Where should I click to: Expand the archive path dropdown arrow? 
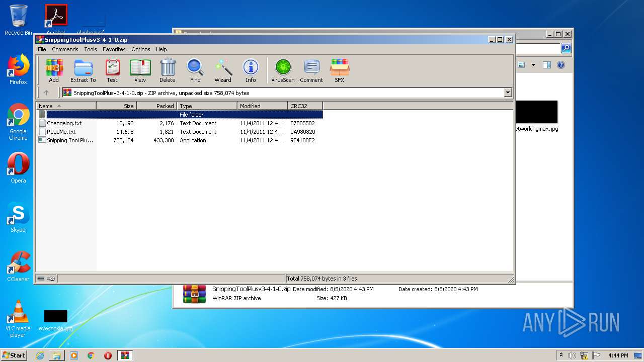508,93
